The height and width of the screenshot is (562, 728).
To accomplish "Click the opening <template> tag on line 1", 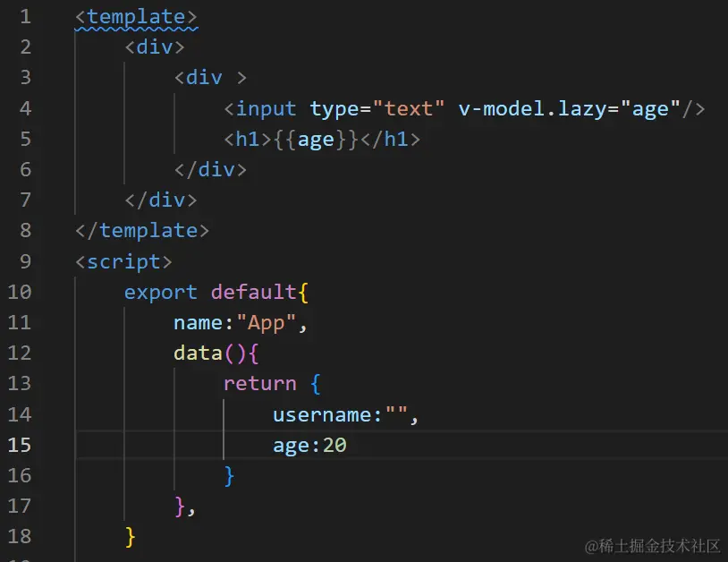I will tap(136, 17).
